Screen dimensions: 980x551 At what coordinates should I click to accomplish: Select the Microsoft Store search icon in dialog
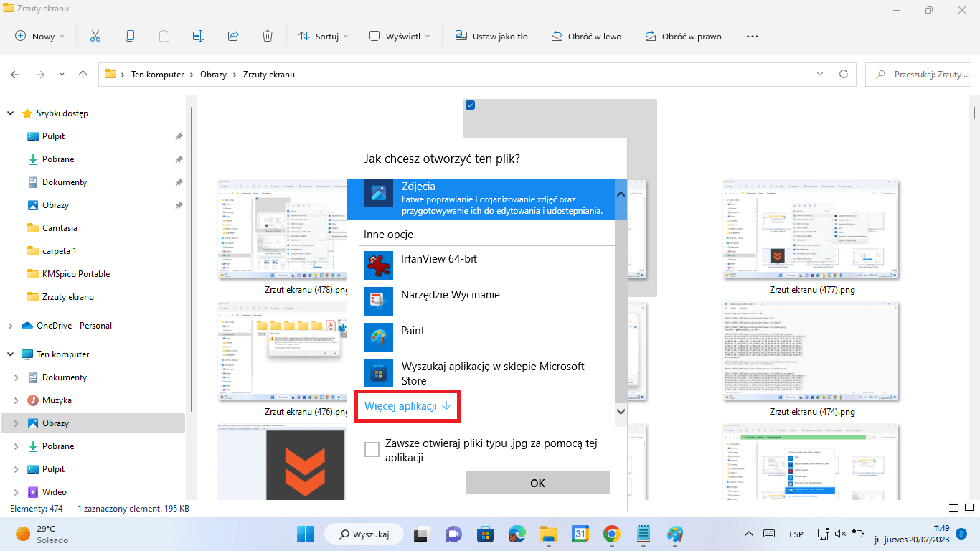tap(379, 373)
